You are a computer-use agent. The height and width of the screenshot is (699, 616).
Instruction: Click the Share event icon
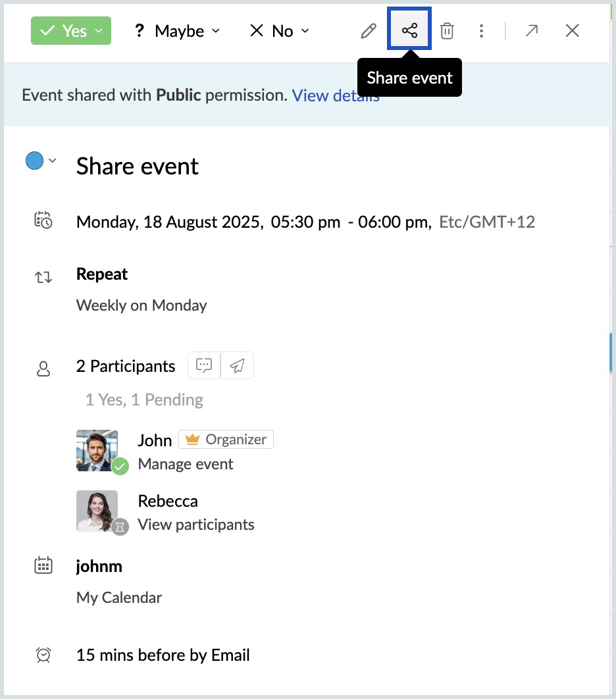(409, 30)
